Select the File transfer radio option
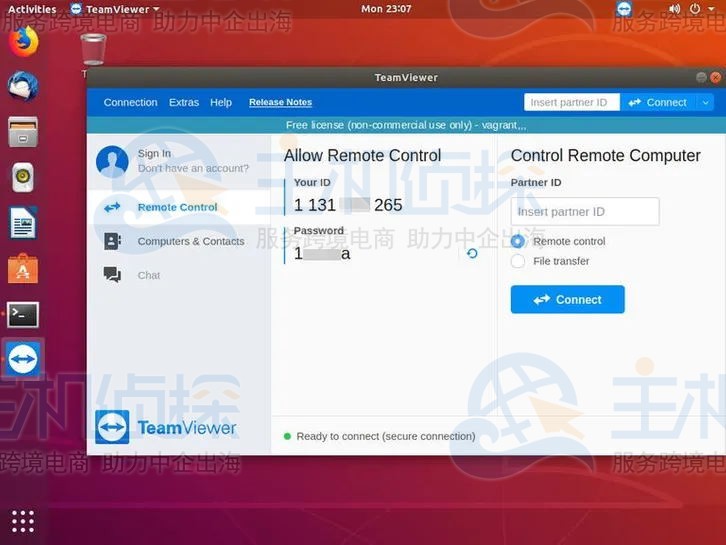The image size is (726, 545). (x=518, y=261)
